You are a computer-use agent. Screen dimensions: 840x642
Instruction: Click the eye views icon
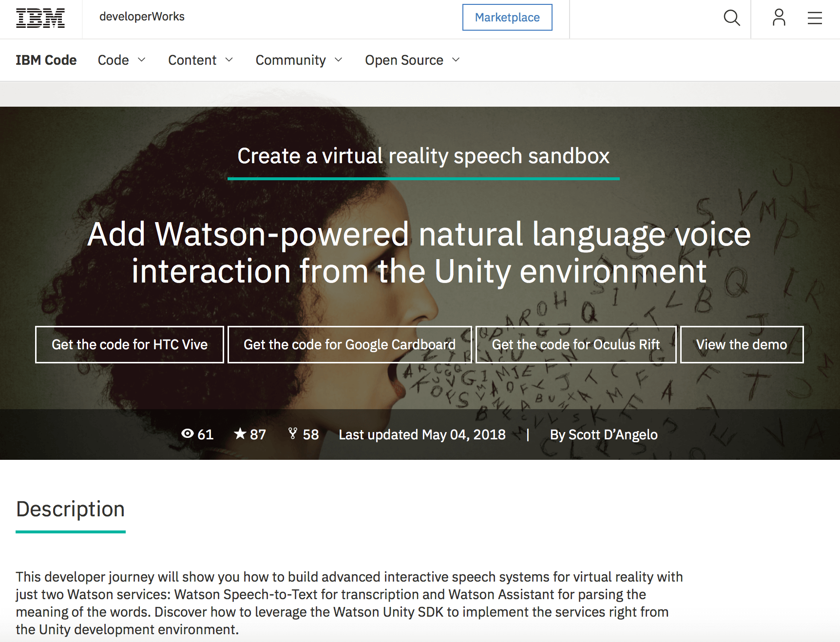click(188, 434)
